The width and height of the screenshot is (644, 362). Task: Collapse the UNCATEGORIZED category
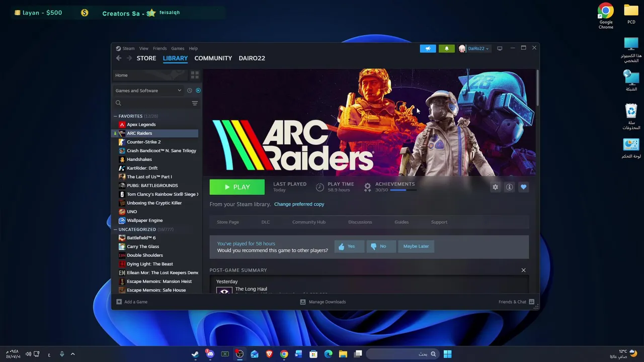click(x=115, y=229)
